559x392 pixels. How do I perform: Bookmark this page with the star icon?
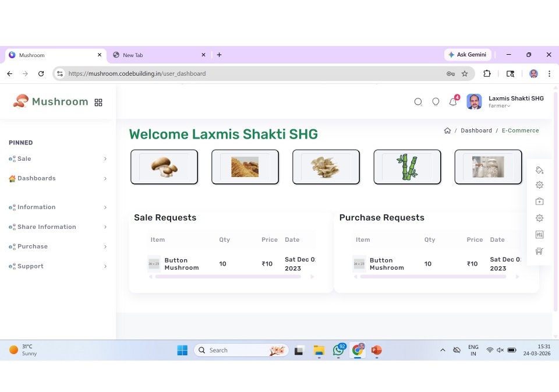pyautogui.click(x=465, y=74)
